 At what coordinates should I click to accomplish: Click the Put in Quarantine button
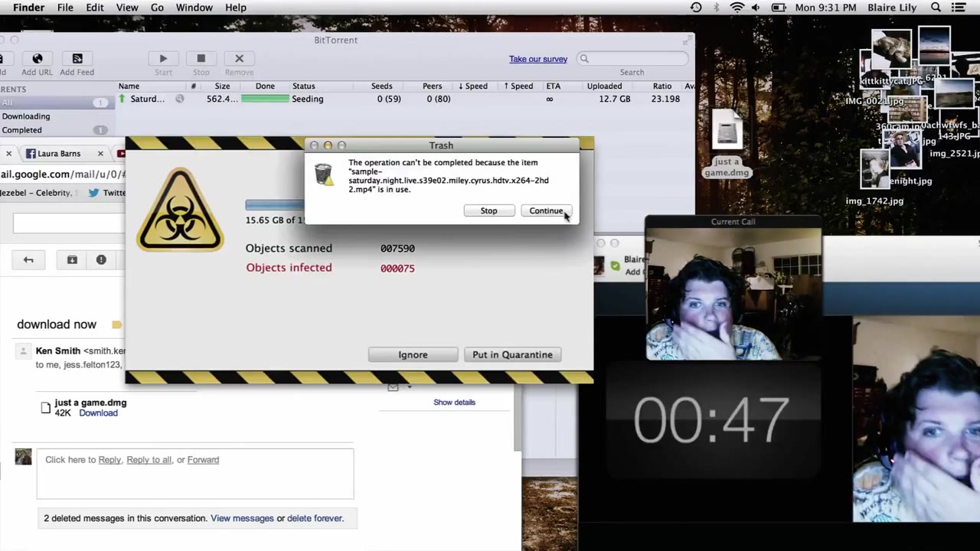[x=512, y=354]
